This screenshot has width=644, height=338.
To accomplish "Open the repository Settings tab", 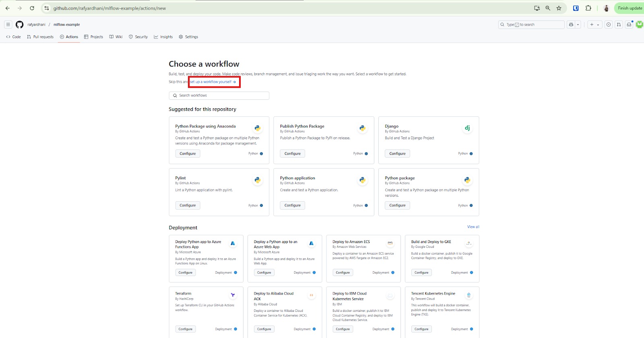I will click(x=188, y=37).
